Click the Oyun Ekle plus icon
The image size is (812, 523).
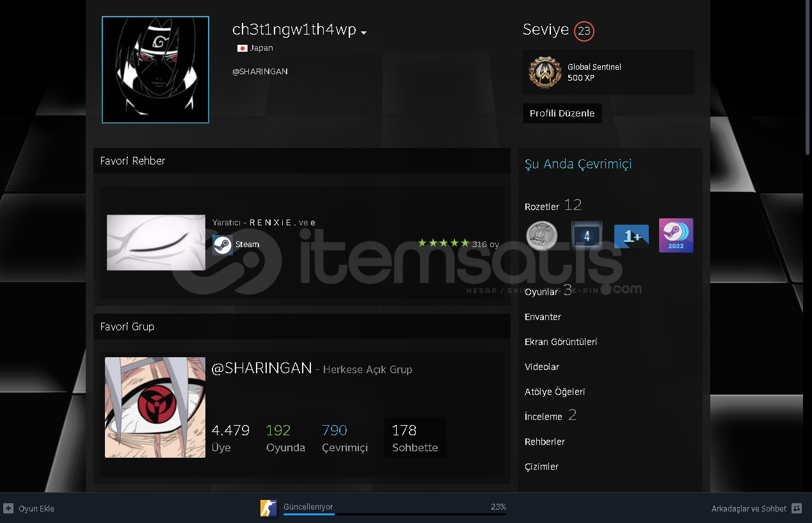pos(8,508)
